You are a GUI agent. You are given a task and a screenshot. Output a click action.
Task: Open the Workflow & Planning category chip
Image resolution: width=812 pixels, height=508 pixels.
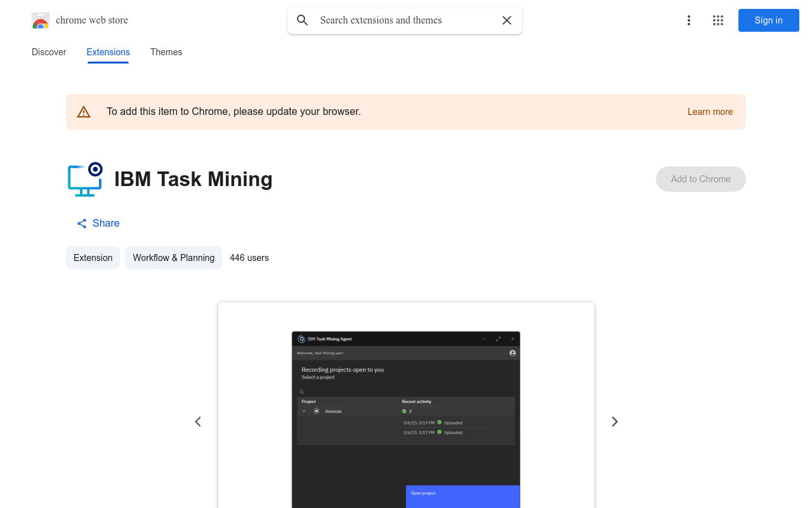click(x=173, y=258)
